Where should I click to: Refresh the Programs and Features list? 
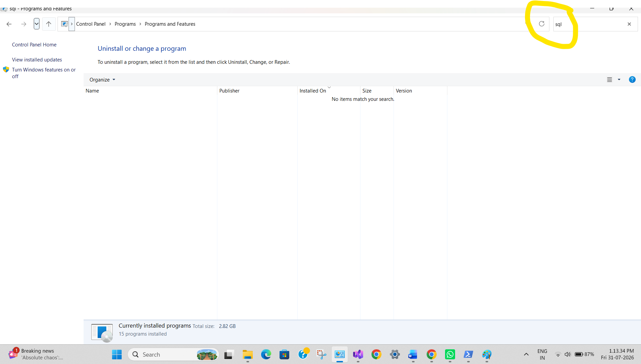tap(542, 24)
